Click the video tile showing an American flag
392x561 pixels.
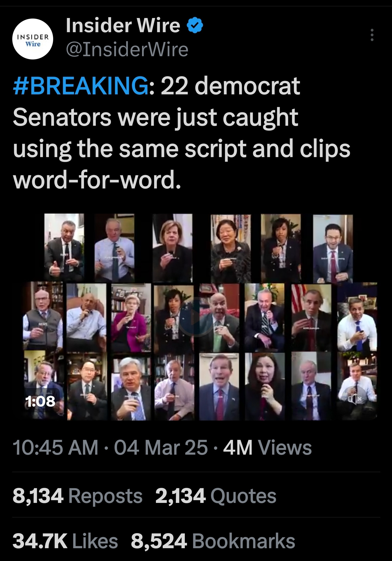point(311,318)
